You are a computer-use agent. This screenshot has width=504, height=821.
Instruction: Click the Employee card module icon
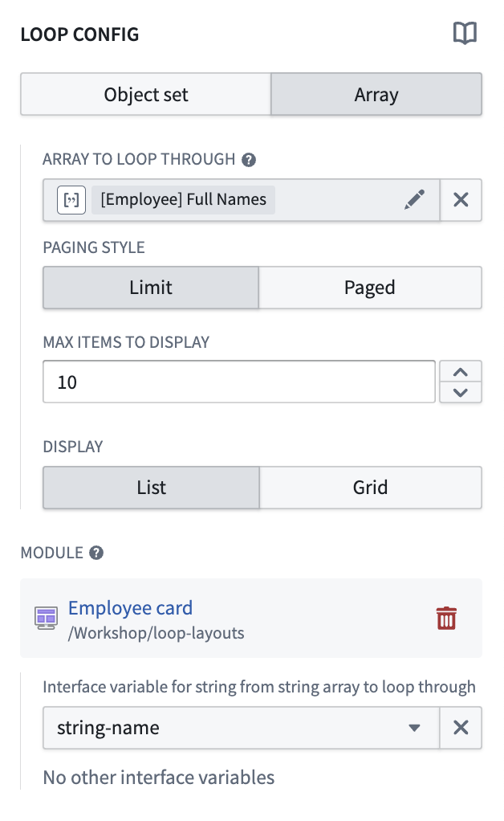(x=46, y=619)
